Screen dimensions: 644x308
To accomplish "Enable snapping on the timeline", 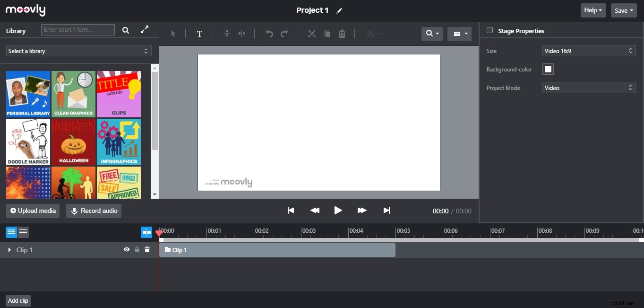I will point(146,232).
